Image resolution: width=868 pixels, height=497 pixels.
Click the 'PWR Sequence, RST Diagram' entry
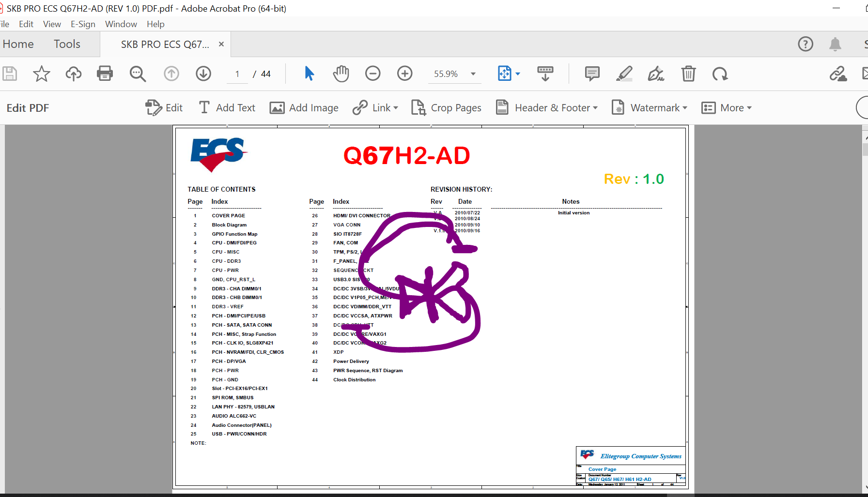(x=368, y=371)
